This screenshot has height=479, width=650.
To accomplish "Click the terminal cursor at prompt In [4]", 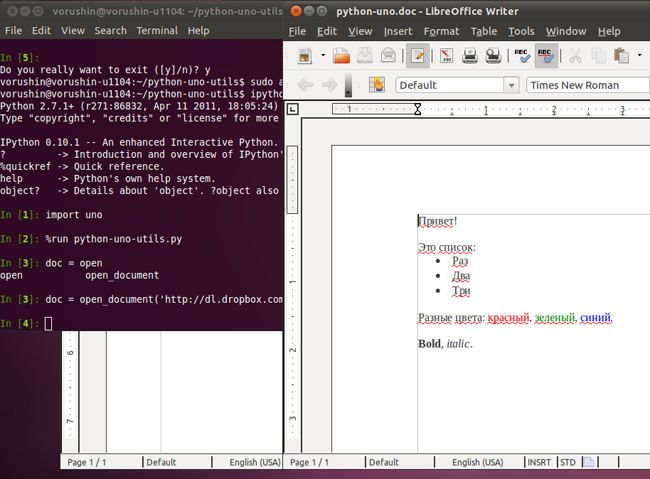I will (49, 323).
